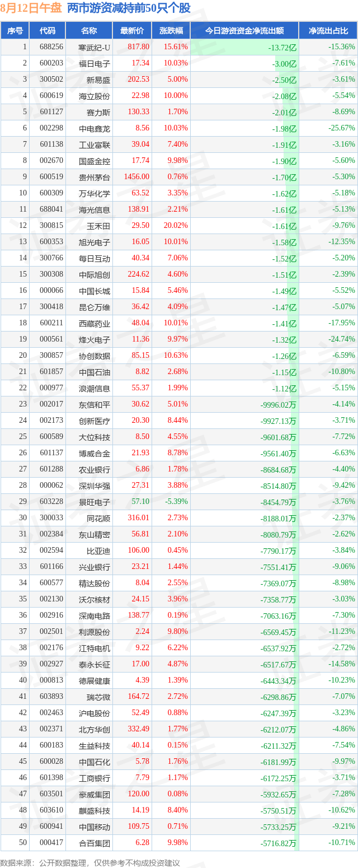Click the 224.62 price of 中际旭创
The width and height of the screenshot is (358, 868).
[x=139, y=275]
